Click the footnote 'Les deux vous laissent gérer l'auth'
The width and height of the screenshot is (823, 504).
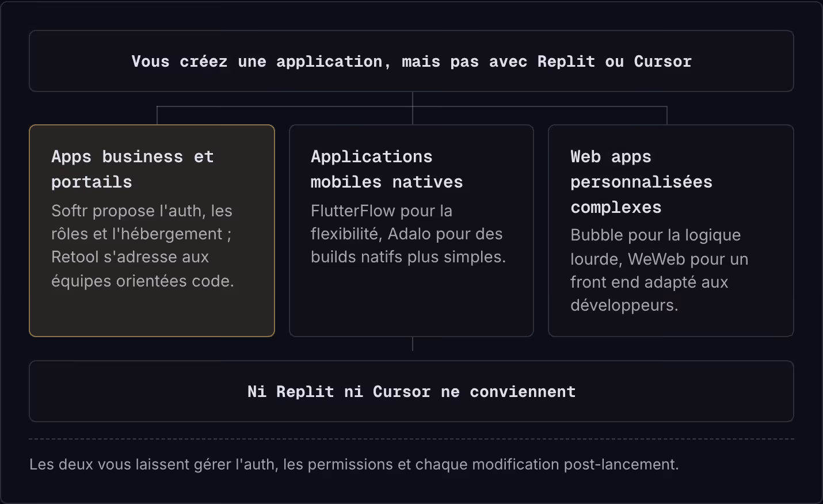tap(354, 464)
